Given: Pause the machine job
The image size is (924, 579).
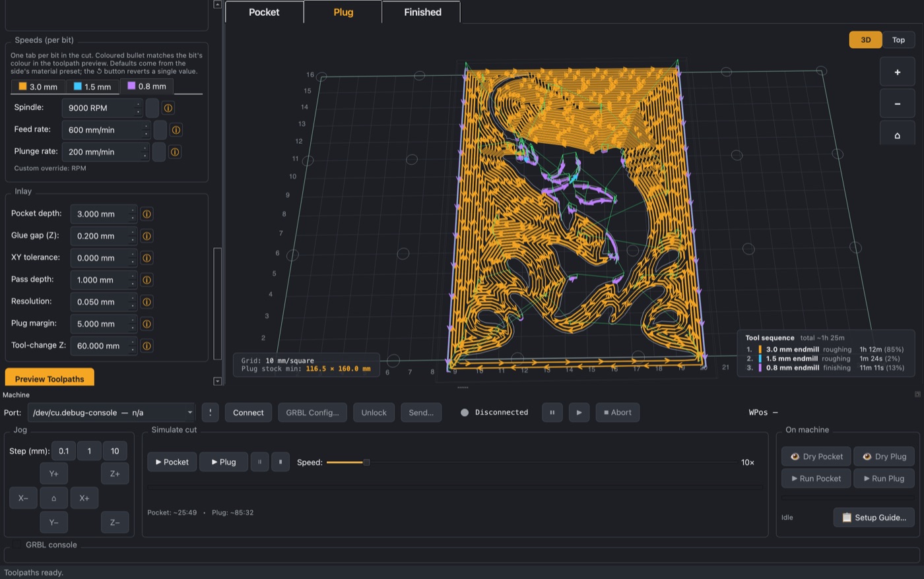Looking at the screenshot, I should coord(552,412).
